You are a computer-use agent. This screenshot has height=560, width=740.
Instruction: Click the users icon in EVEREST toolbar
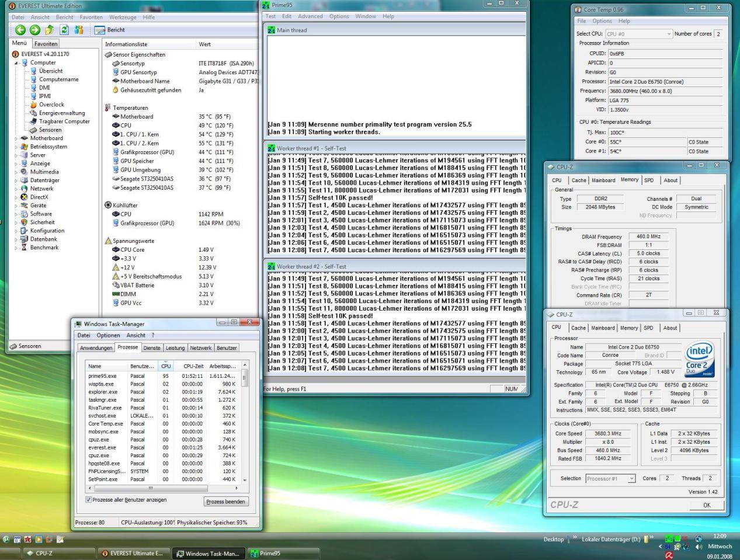(79, 30)
